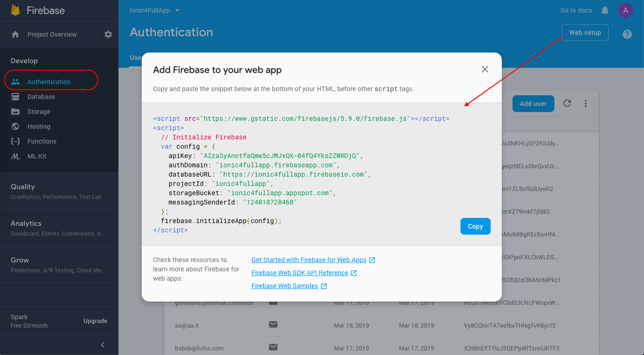
Task: Click the aa@aa.it user row
Action: [x=381, y=325]
